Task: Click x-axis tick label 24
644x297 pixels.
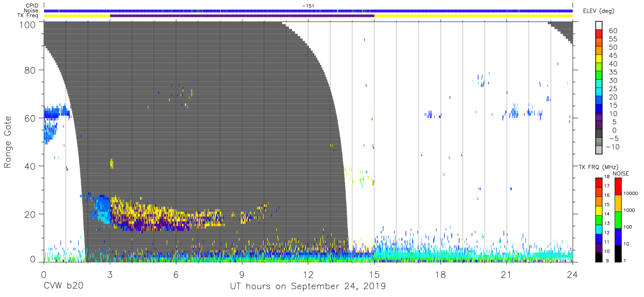Action: (x=573, y=274)
